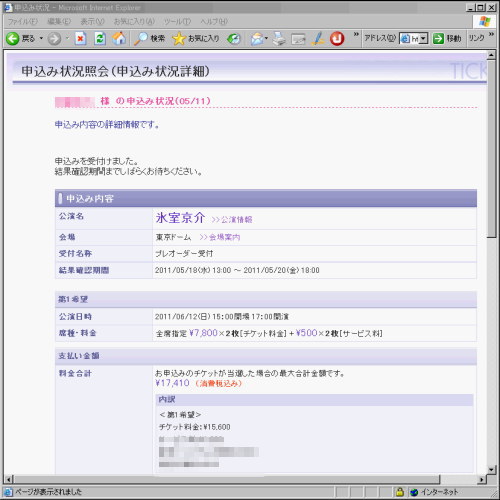Open the ヘルプ(H) menu
This screenshot has width=500, height=500.
(214, 22)
